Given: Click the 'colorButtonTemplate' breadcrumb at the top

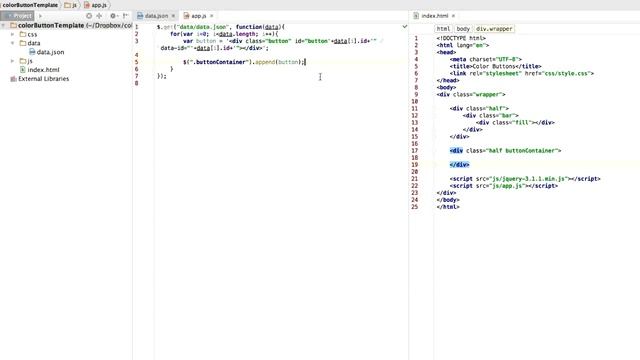Looking at the screenshot, I should click(x=30, y=5).
